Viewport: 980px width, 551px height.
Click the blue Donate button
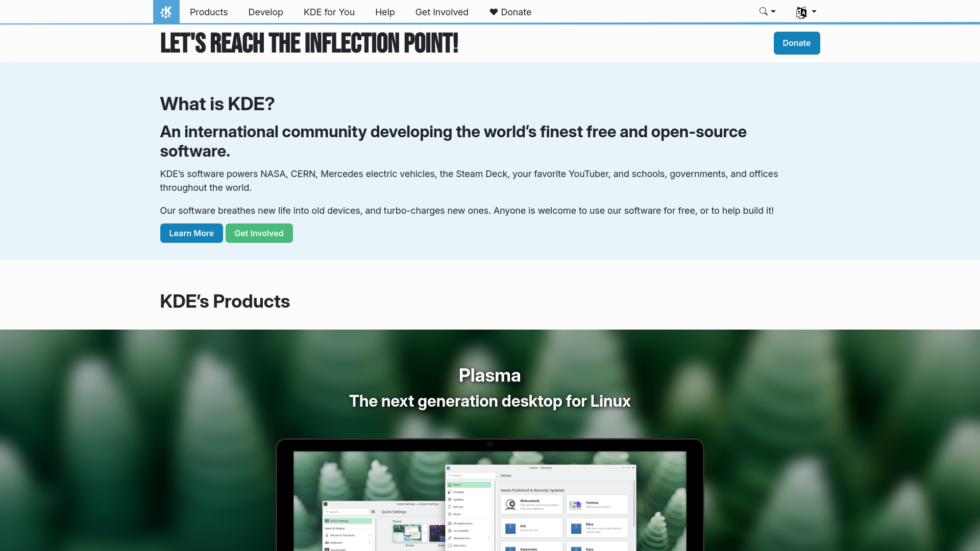pyautogui.click(x=797, y=43)
